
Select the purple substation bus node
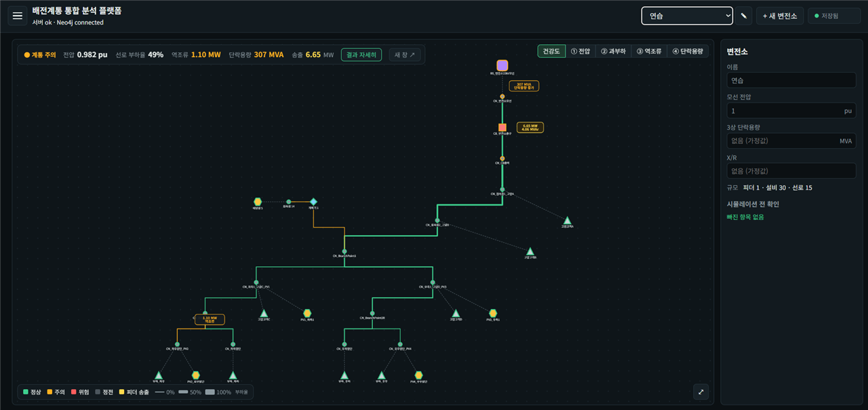[x=502, y=65]
